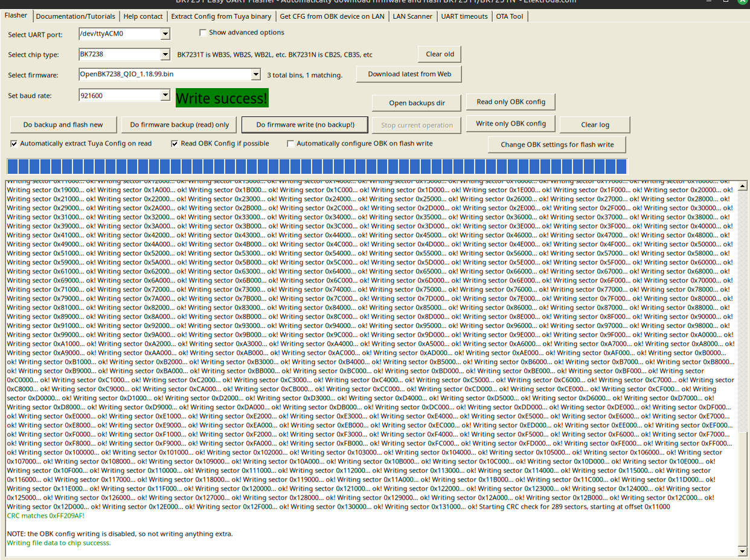Screen dimensions: 750x560
Task: Click Do firmware write (no backup!)
Action: pos(305,125)
